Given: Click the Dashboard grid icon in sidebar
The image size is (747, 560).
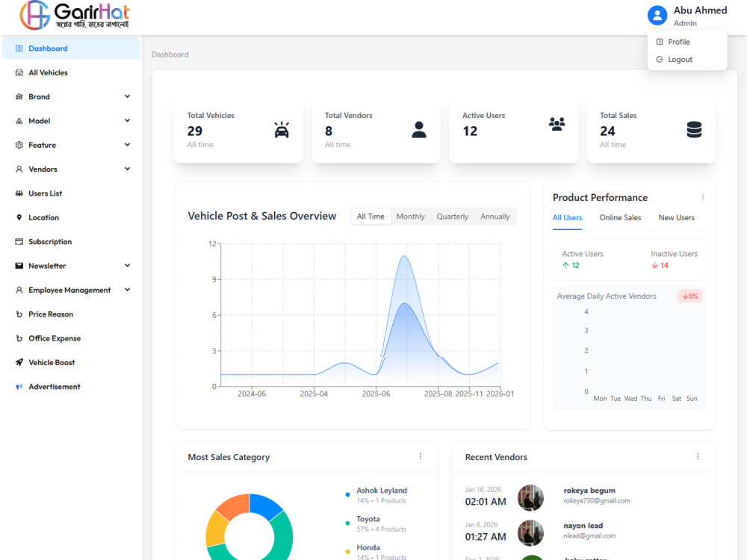Looking at the screenshot, I should click(19, 48).
